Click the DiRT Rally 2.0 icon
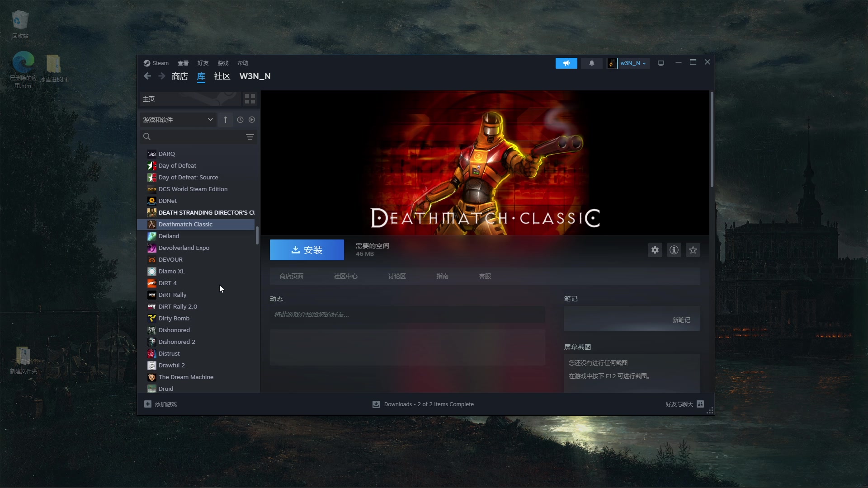Viewport: 868px width, 488px height. [152, 307]
